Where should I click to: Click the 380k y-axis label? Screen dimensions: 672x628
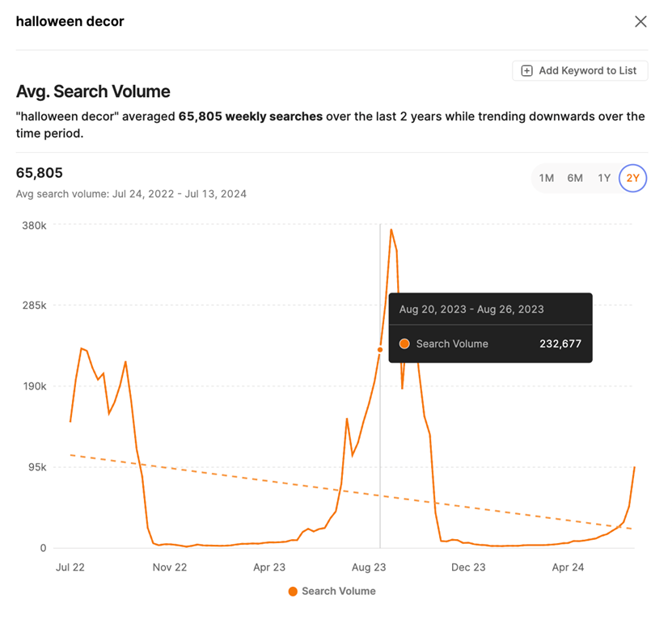coord(33,225)
